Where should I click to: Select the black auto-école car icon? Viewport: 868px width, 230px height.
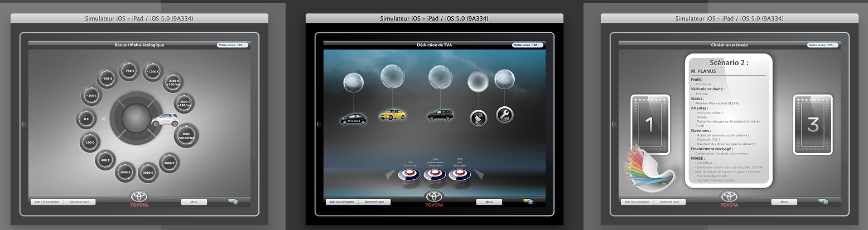354,119
